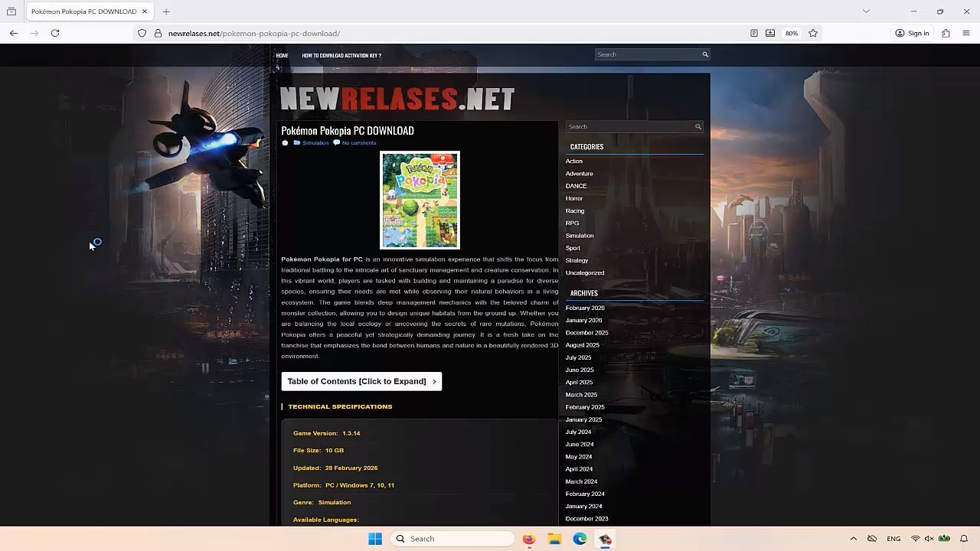
Task: Launch Microsoft Edge from the taskbar
Action: (580, 539)
